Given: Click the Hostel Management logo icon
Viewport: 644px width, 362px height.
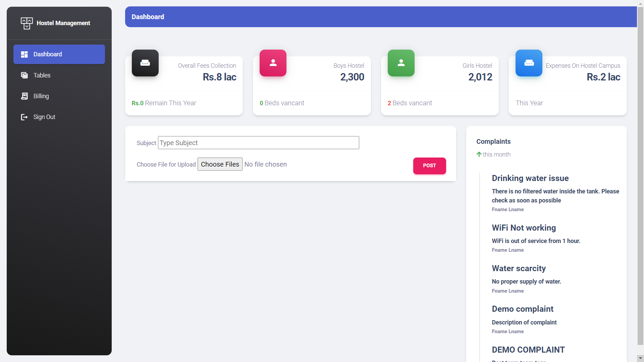Looking at the screenshot, I should pos(26,23).
